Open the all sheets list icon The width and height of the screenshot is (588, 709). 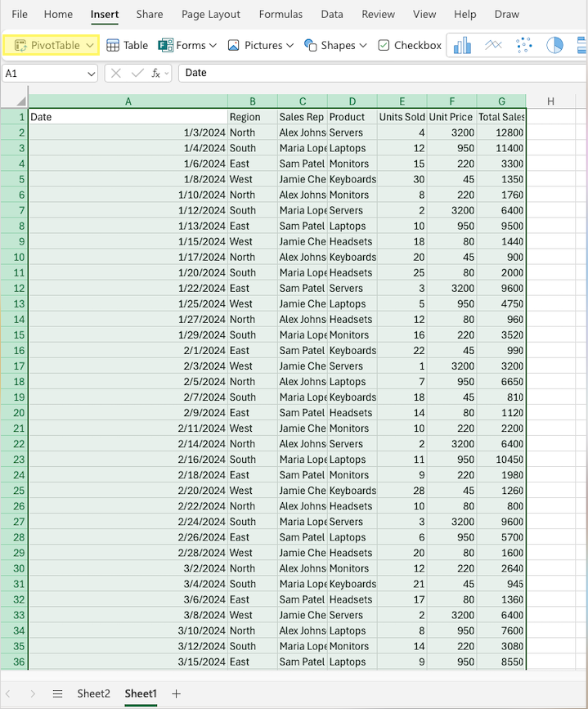click(57, 693)
